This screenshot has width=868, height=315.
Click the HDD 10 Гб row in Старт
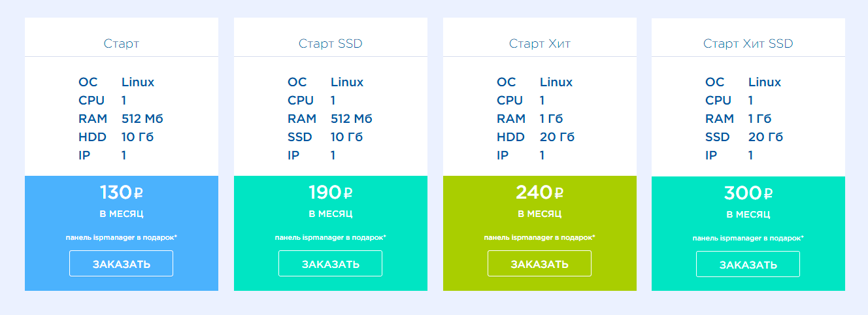click(x=116, y=137)
